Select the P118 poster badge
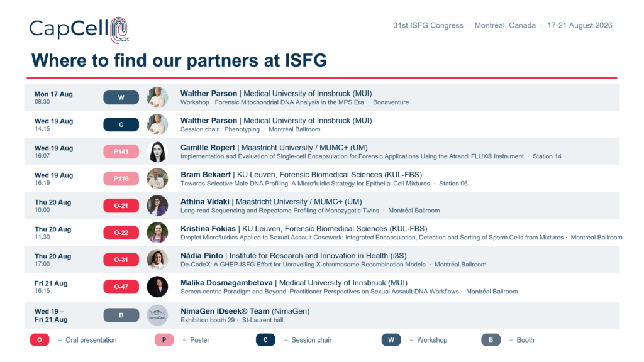Image resolution: width=644 pixels, height=362 pixels. point(121,178)
